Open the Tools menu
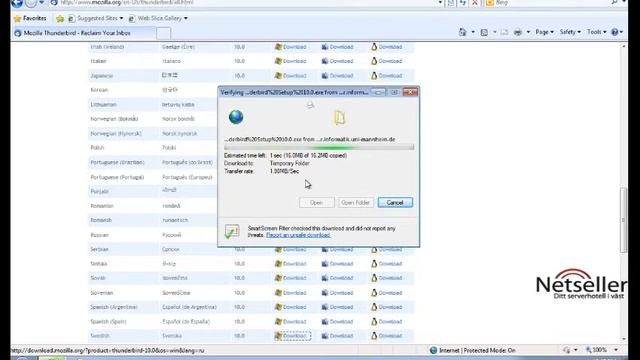The image size is (640, 360). click(596, 32)
